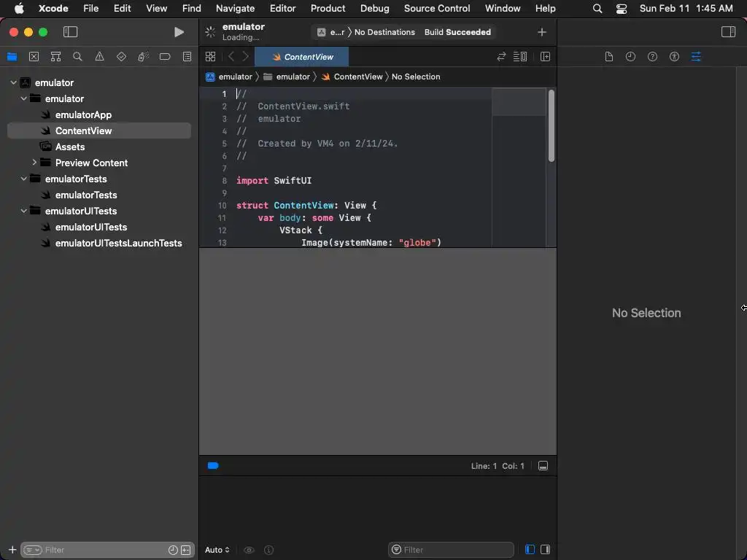Open the Editor menu
This screenshot has width=747, height=560.
(282, 8)
